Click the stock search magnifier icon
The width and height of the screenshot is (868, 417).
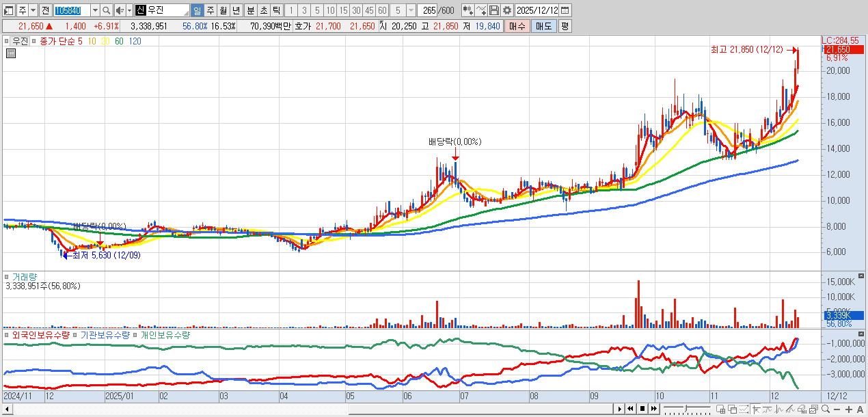click(x=107, y=10)
